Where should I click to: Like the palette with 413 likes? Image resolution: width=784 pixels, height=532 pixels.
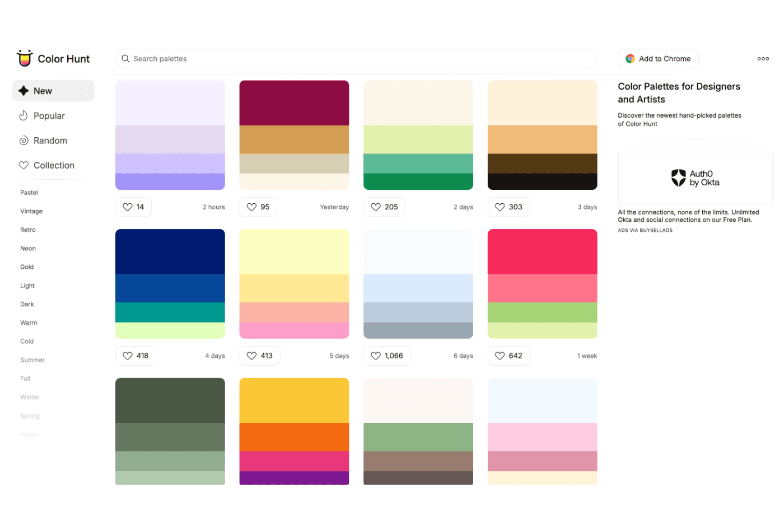click(x=260, y=356)
